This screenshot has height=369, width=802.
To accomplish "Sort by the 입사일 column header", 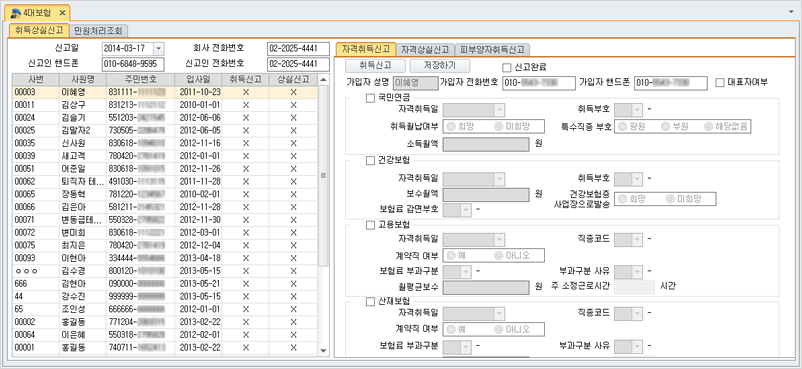I will (198, 79).
